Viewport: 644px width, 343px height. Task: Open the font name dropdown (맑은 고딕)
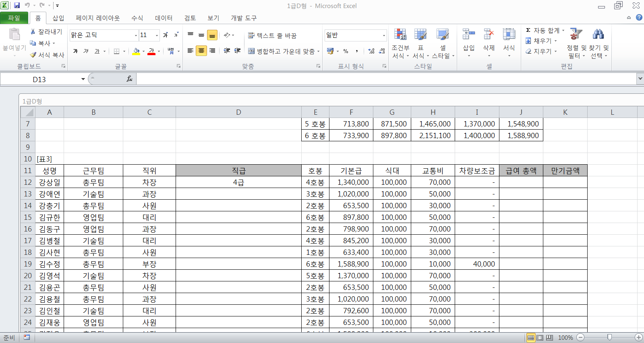pyautogui.click(x=136, y=35)
